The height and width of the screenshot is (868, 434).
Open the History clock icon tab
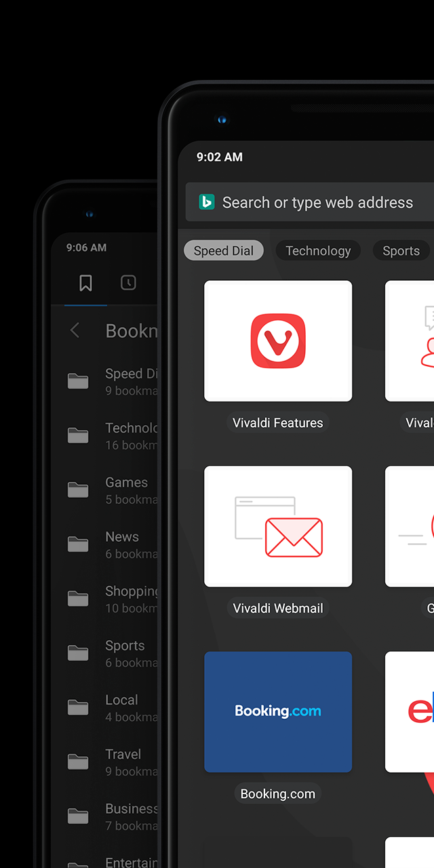[x=128, y=283]
